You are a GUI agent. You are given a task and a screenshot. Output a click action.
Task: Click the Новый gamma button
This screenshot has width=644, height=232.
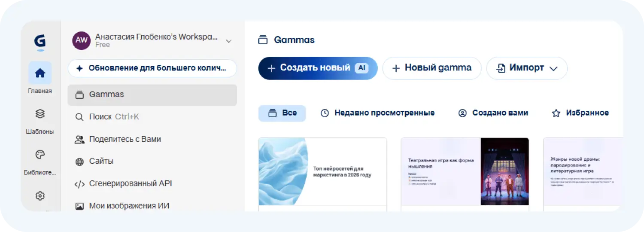pyautogui.click(x=431, y=68)
